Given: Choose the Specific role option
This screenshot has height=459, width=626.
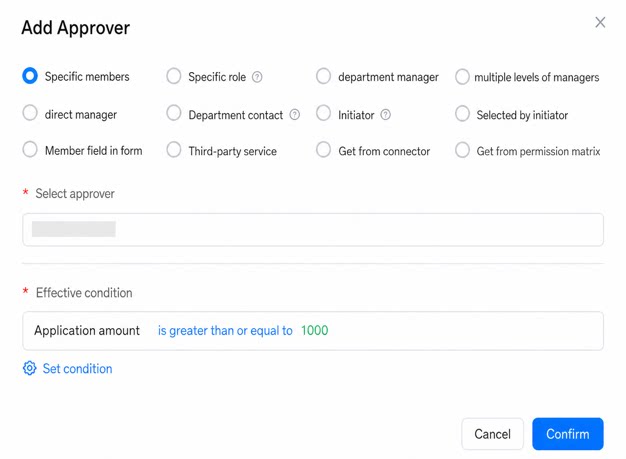Looking at the screenshot, I should (x=174, y=76).
